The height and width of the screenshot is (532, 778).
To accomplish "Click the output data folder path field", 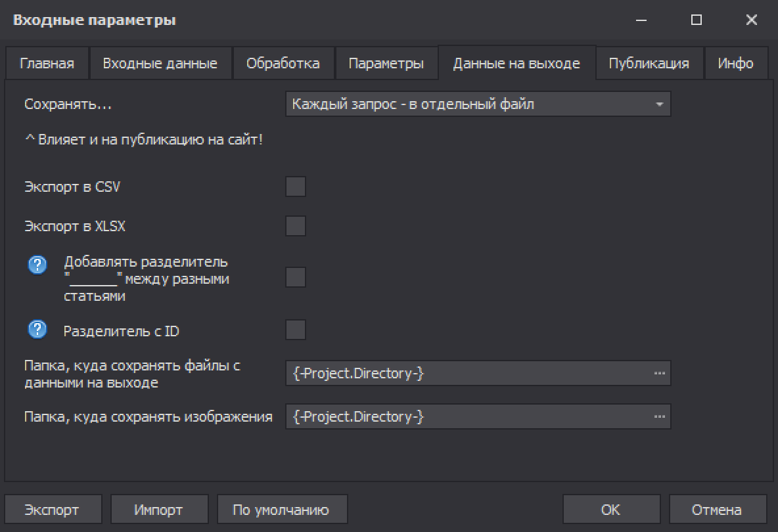I will (467, 373).
